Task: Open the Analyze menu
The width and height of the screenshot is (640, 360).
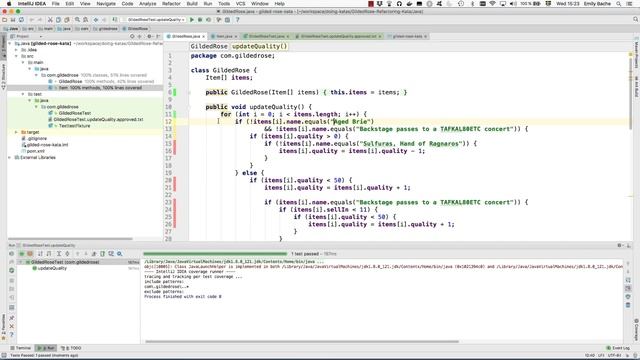Action: 147,4
